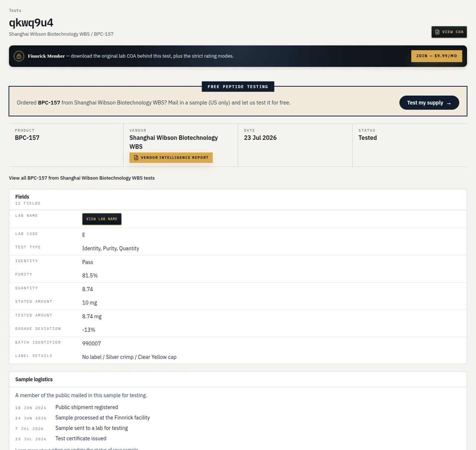Click the Quantity row value 8.74
The image size is (476, 450).
pos(88,289)
